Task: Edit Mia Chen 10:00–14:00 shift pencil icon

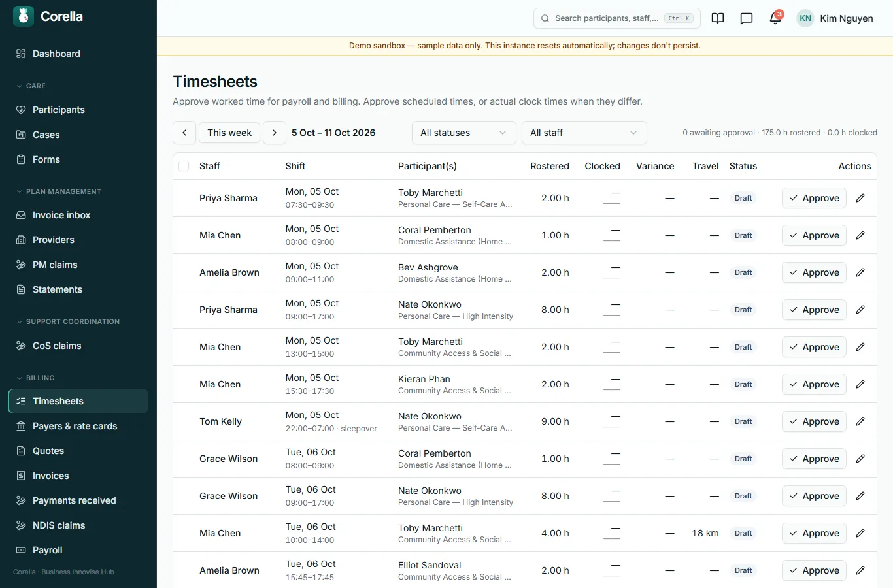Action: click(860, 533)
